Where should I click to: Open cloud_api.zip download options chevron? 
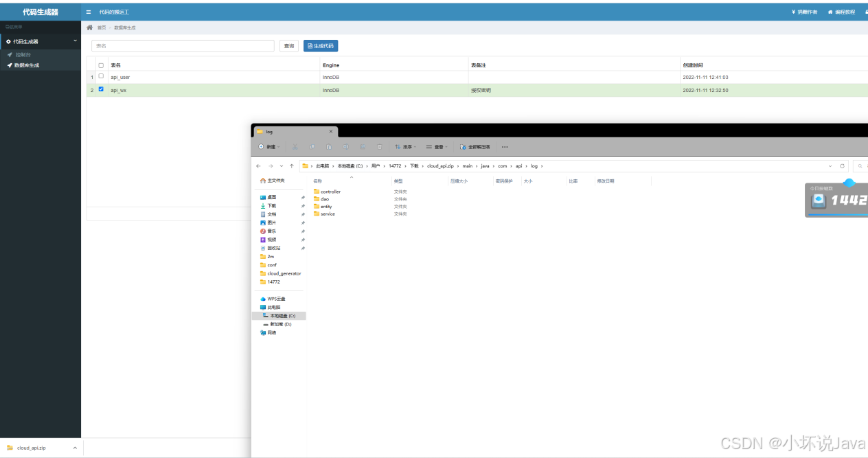coord(75,448)
